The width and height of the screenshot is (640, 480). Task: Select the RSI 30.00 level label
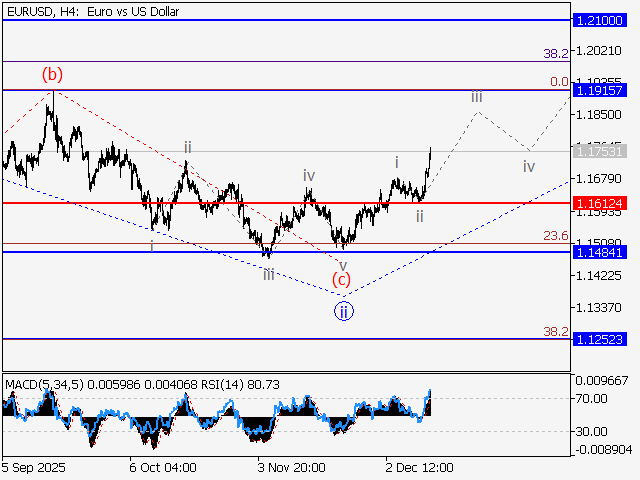590,431
